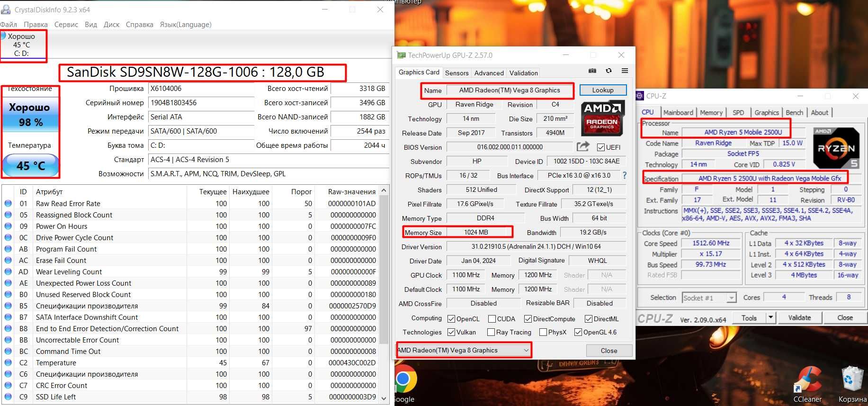Click Bus Interface question mark icon
868x406 pixels.
click(625, 175)
